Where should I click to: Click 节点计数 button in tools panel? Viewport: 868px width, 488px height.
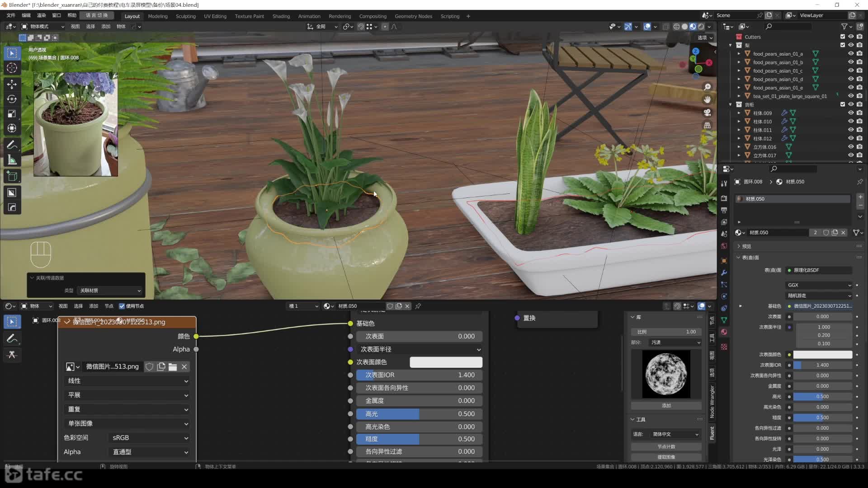click(666, 446)
